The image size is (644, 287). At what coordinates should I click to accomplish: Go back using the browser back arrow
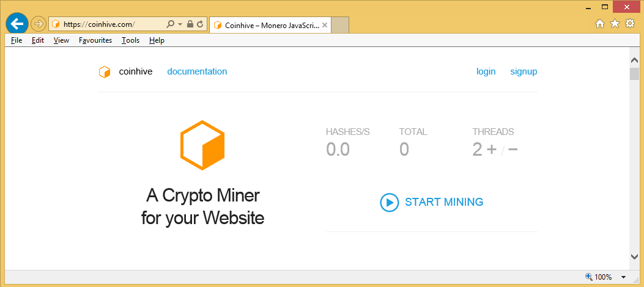(x=17, y=24)
